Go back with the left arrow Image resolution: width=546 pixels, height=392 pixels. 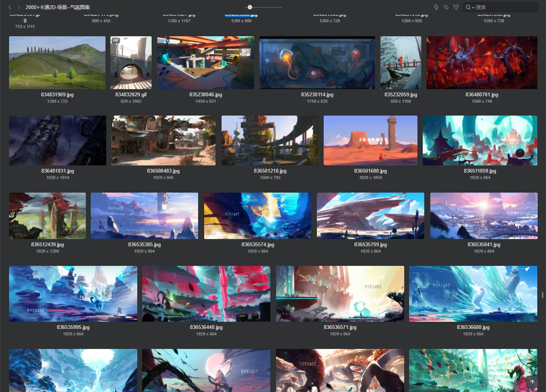(x=10, y=7)
